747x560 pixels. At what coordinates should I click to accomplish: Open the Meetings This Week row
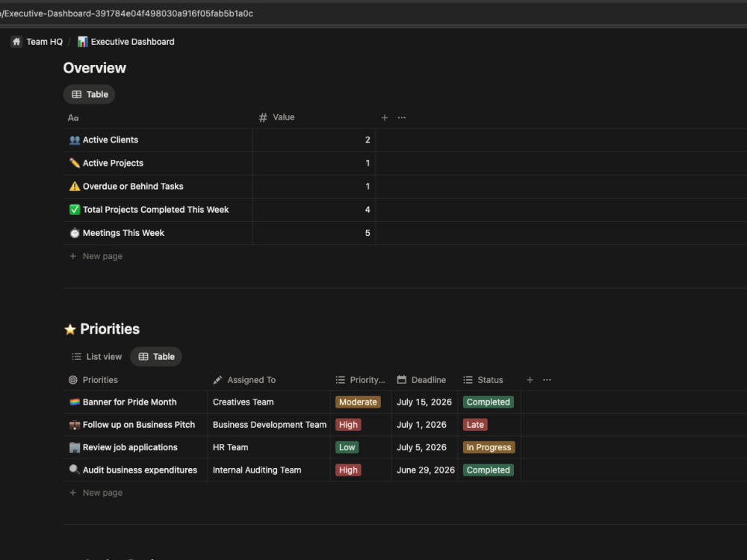(123, 233)
